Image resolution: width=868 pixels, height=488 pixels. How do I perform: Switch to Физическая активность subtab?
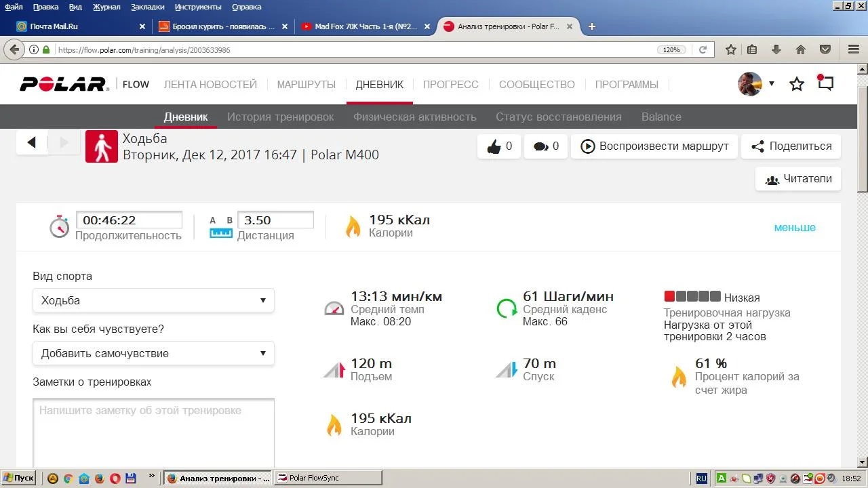[415, 117]
